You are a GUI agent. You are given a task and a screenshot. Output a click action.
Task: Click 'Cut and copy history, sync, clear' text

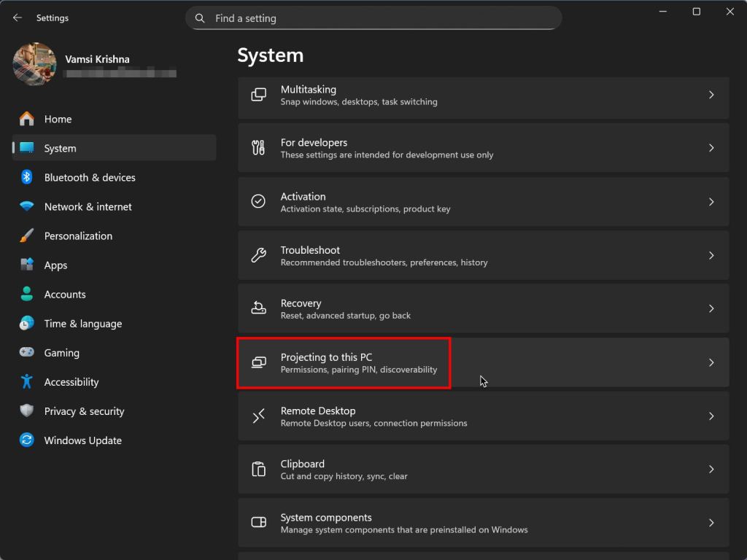click(x=344, y=476)
